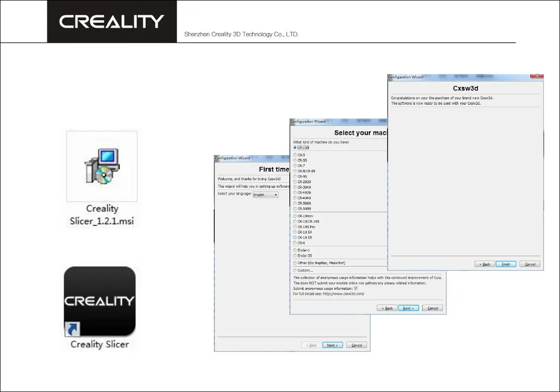Select the CR-10mini machine
Image resolution: width=560 pixels, height=392 pixels.
coord(295,216)
